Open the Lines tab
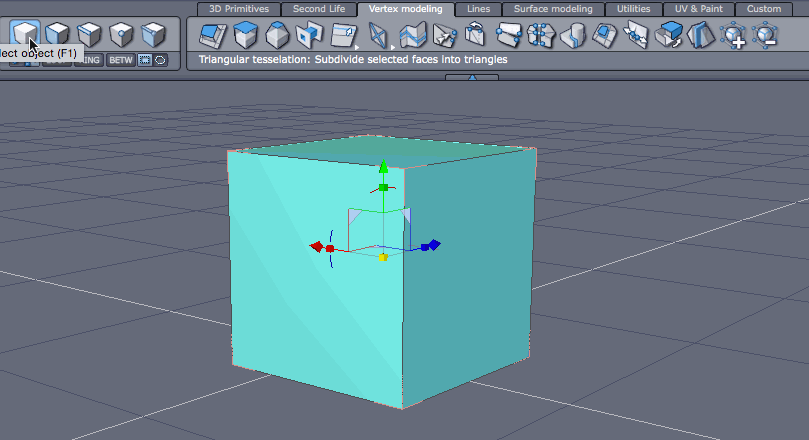 click(x=478, y=9)
